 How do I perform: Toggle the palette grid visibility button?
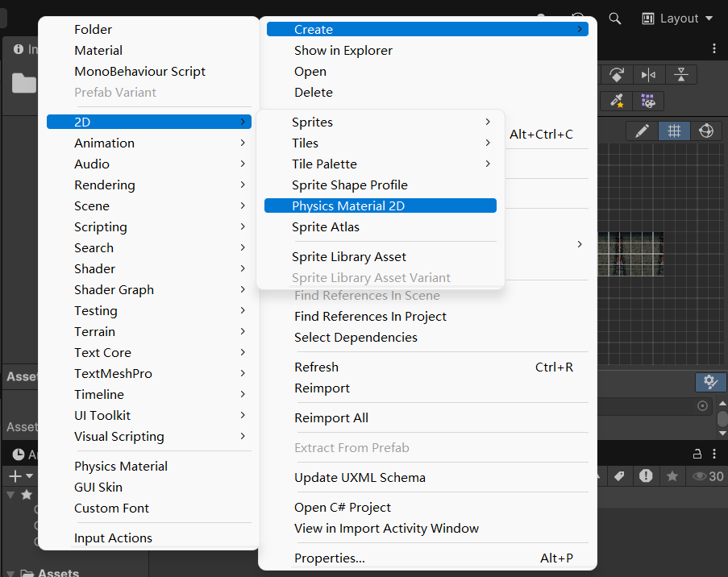674,131
